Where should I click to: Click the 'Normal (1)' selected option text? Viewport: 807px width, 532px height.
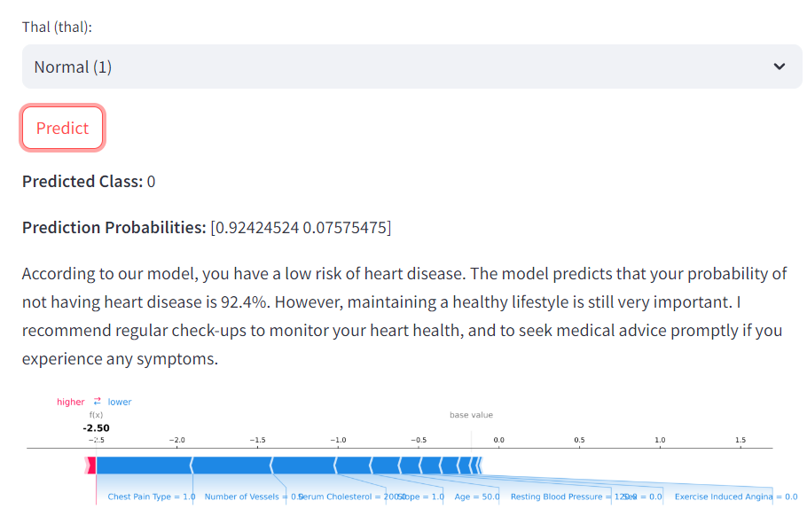point(73,66)
